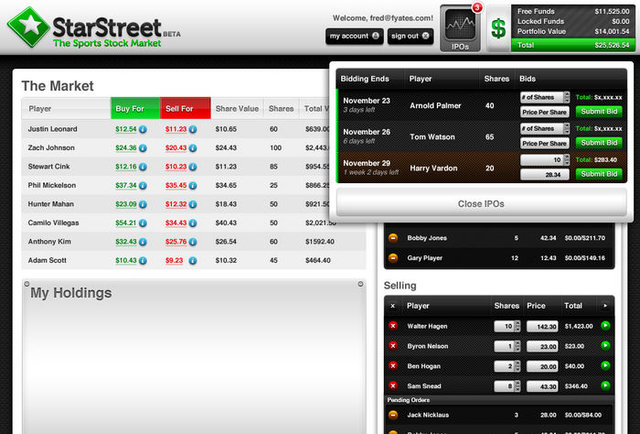Sort market by Shares column header
640x434 pixels.
(281, 108)
